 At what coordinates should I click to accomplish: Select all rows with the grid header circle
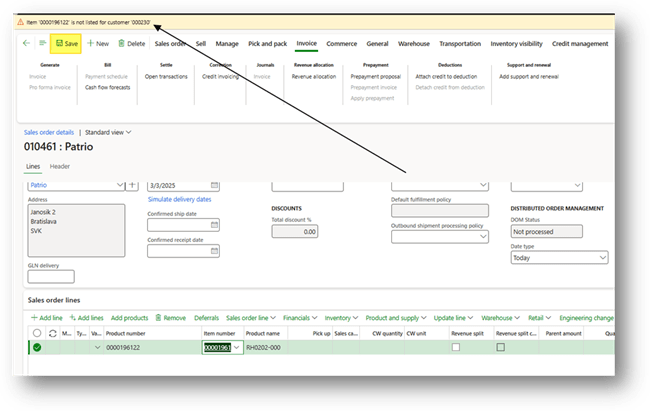click(x=37, y=333)
